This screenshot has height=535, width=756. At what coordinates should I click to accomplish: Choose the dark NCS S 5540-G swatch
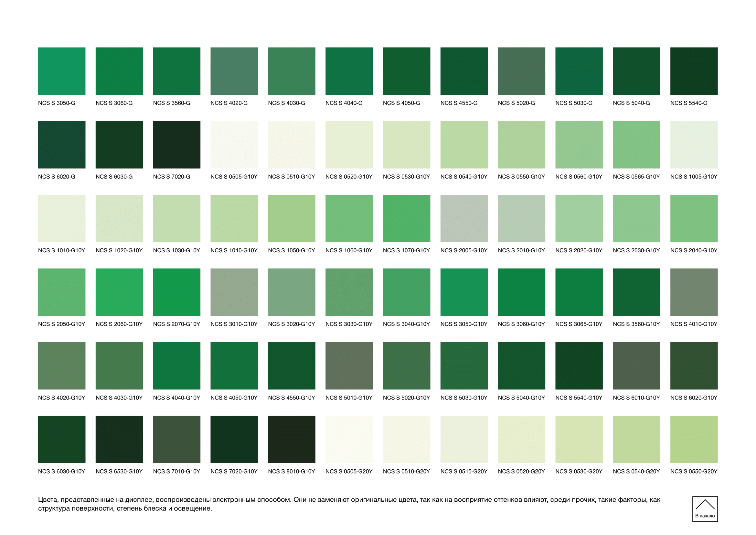pos(694,71)
